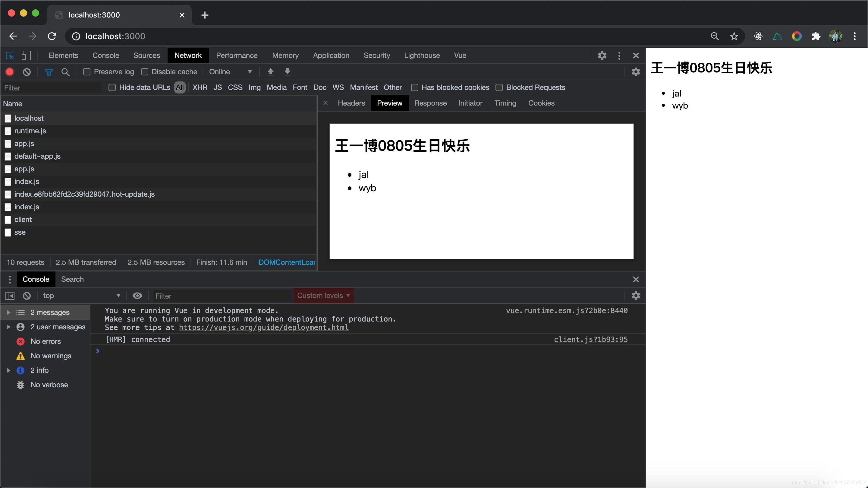Viewport: 868px width, 488px height.
Task: Open vuejs.org deployment guide link
Action: [263, 328]
